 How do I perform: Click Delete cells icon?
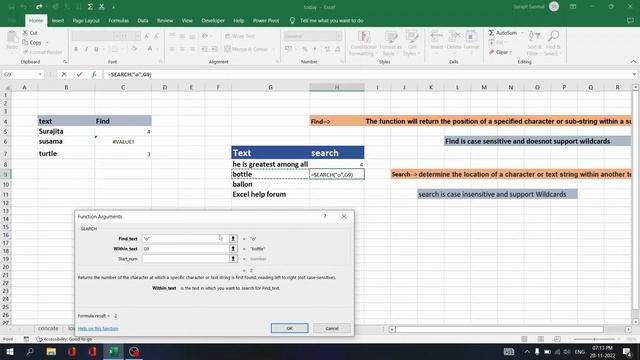point(454,36)
